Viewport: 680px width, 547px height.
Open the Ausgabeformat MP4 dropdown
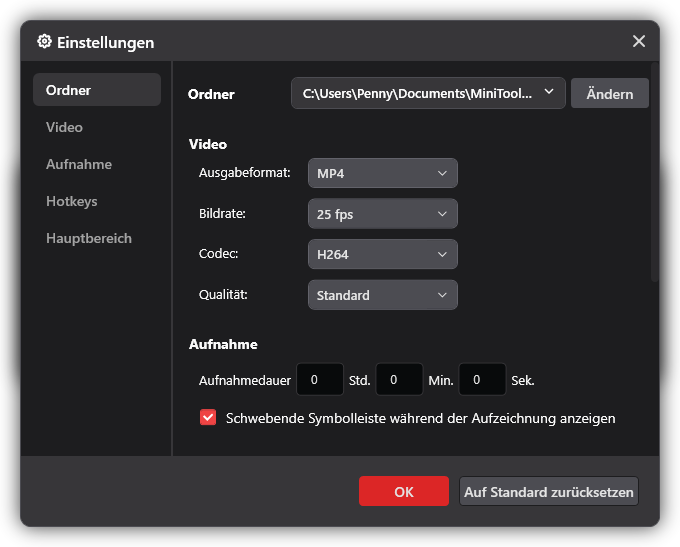click(382, 173)
